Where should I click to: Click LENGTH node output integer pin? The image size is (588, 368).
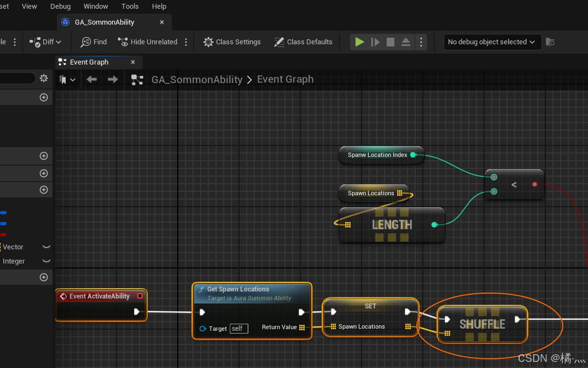click(x=434, y=225)
